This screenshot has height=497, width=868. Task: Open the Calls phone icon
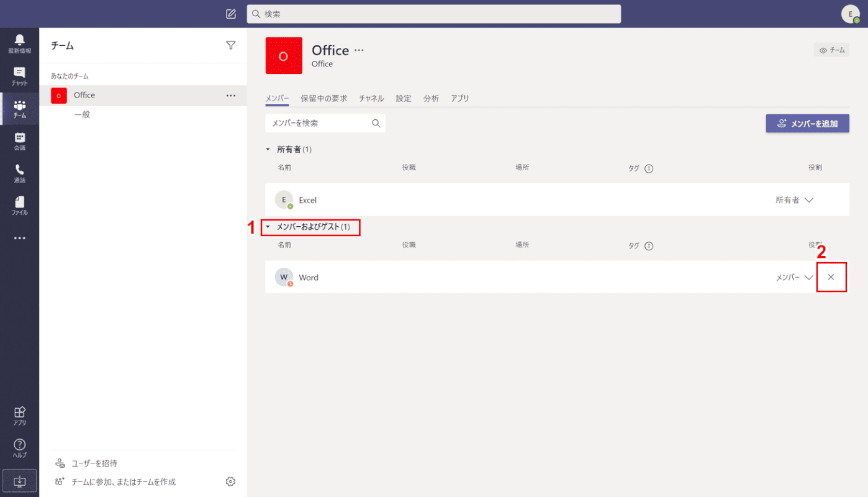[x=19, y=173]
